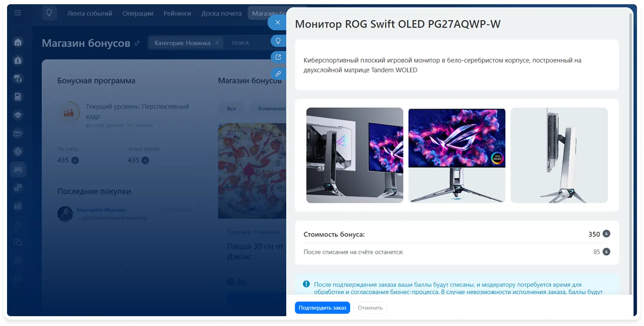Copy the link to this panel
644x326 pixels.
click(x=278, y=74)
